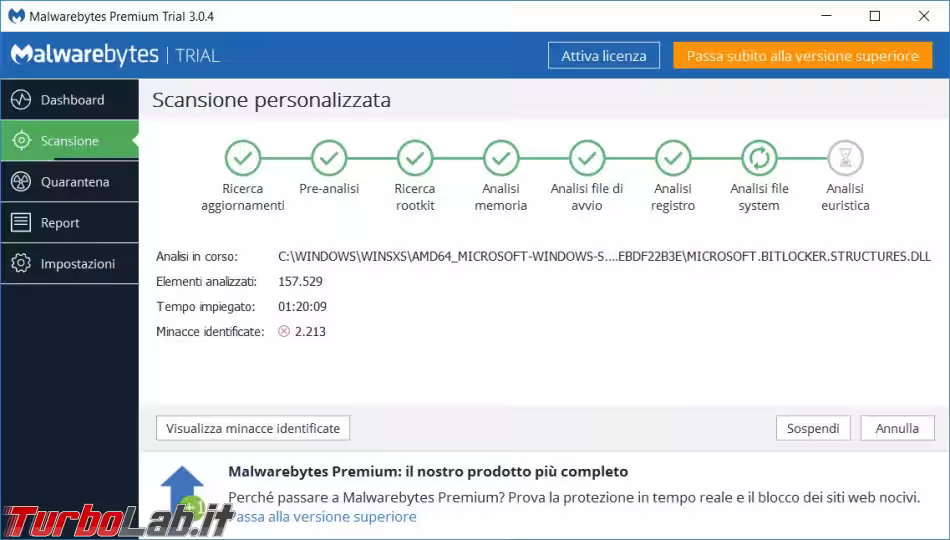Screen dimensions: 950x540
Task: Click the Analisi registro checkmark step icon
Action: pyautogui.click(x=673, y=158)
